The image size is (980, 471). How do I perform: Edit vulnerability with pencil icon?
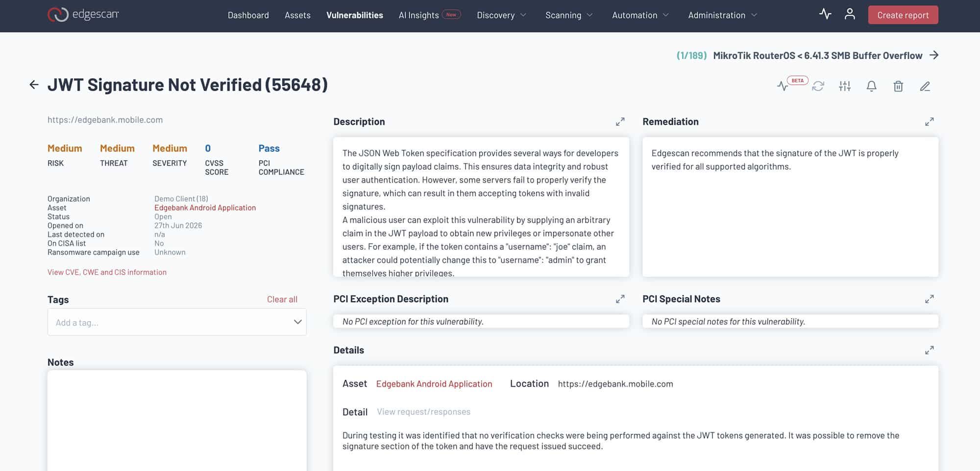[x=925, y=86]
